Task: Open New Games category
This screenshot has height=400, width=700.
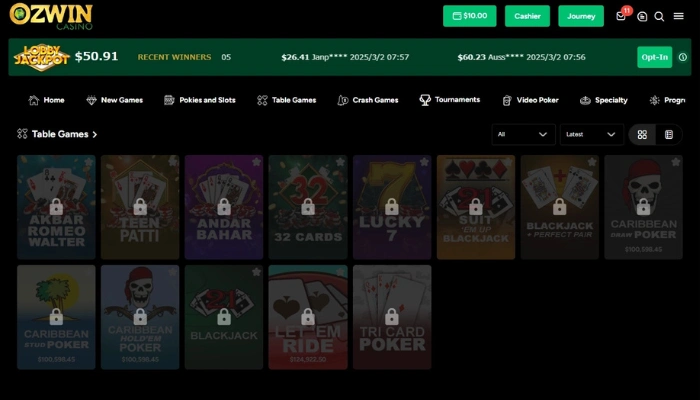Action: (x=115, y=100)
